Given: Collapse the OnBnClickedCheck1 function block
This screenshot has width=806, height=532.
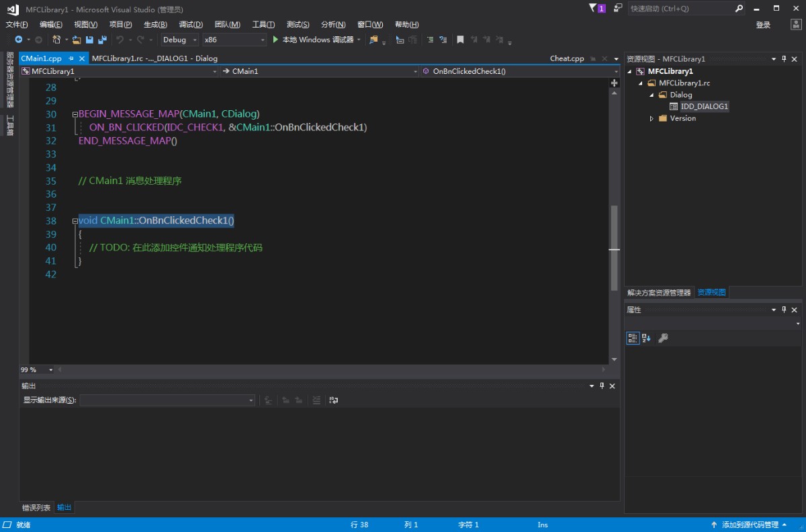Looking at the screenshot, I should click(75, 221).
